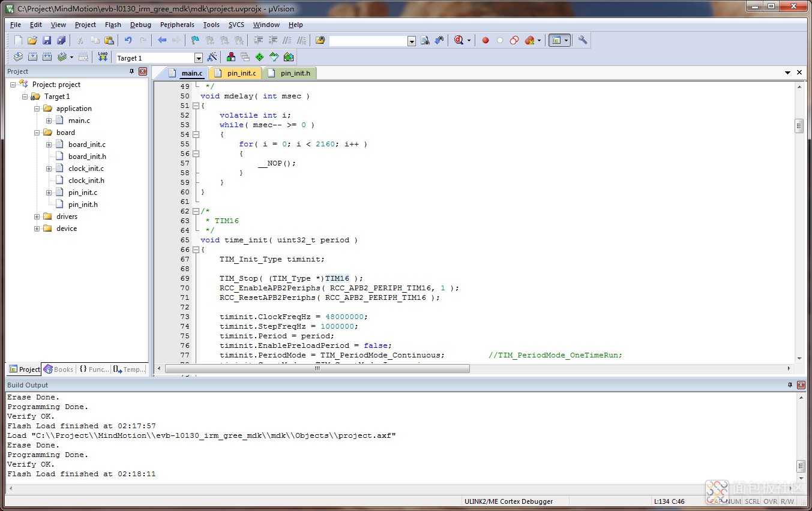Open the Debug menu
Screen dimensions: 812x511
(x=140, y=25)
